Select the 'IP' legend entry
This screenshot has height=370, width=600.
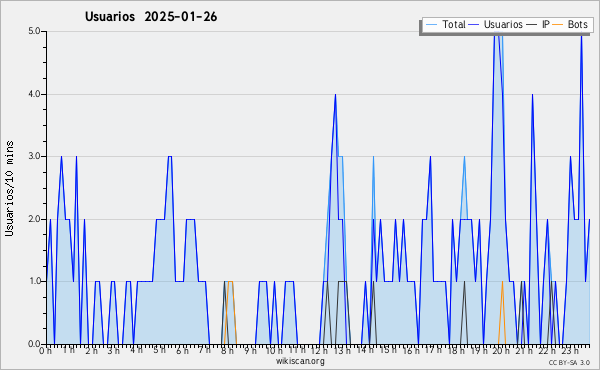click(538, 24)
